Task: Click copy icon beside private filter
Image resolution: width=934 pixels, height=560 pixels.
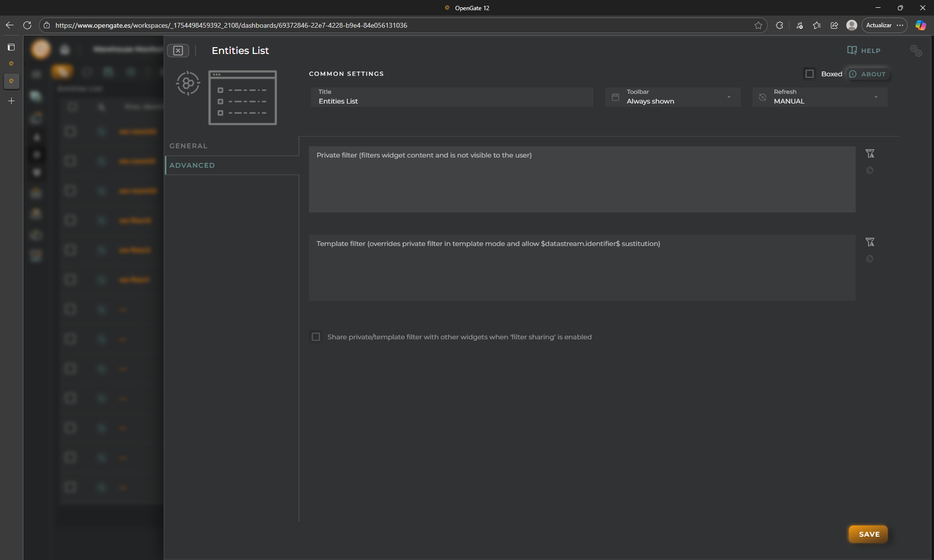Action: click(870, 170)
